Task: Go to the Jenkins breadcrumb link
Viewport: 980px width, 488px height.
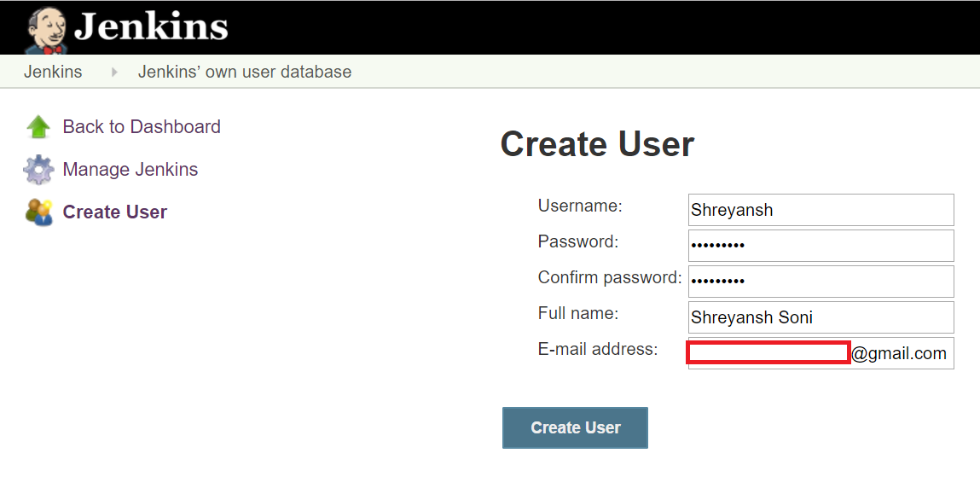Action: pyautogui.click(x=53, y=72)
